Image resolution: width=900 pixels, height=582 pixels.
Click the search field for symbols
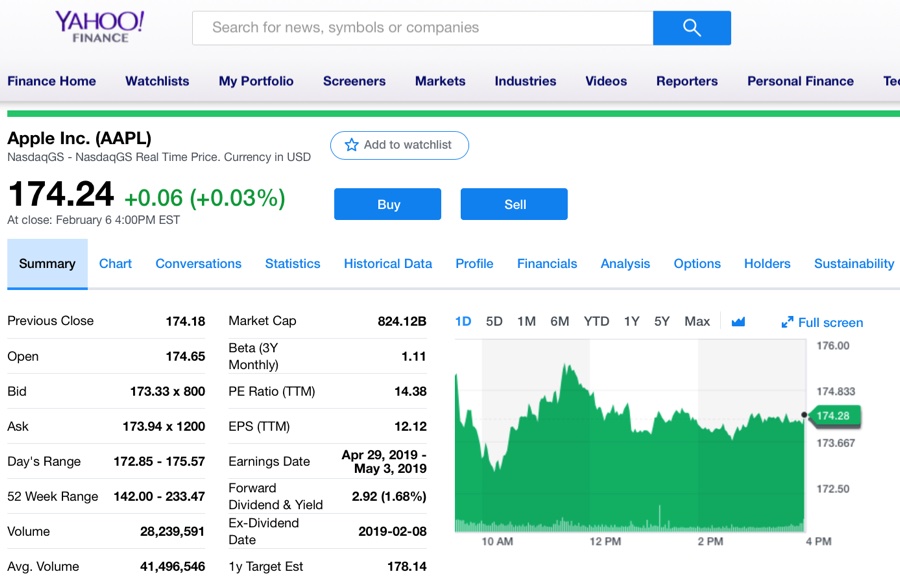click(422, 28)
